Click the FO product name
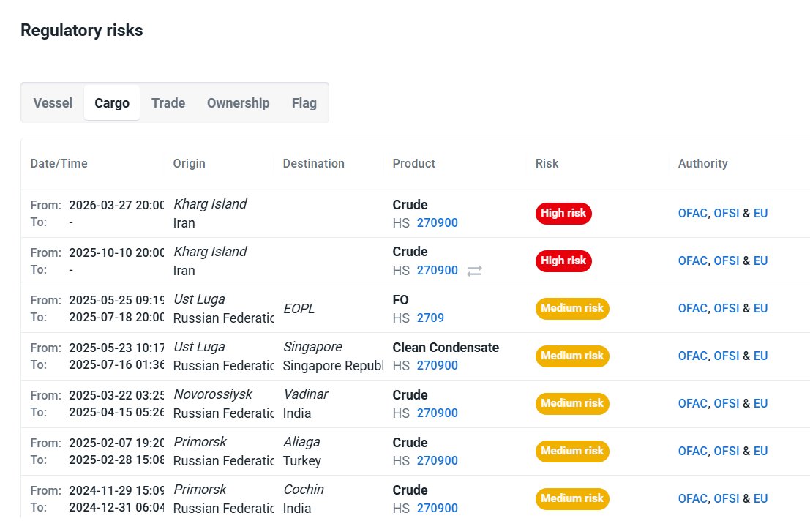Viewport: 810px width, 532px height. 401,299
